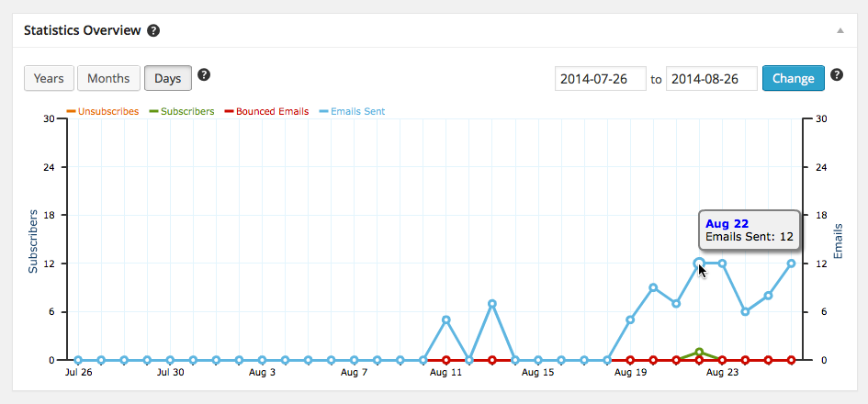Click the 'Emails Sent: 12' tooltip text
Screen dimensions: 868x404
[750, 237]
